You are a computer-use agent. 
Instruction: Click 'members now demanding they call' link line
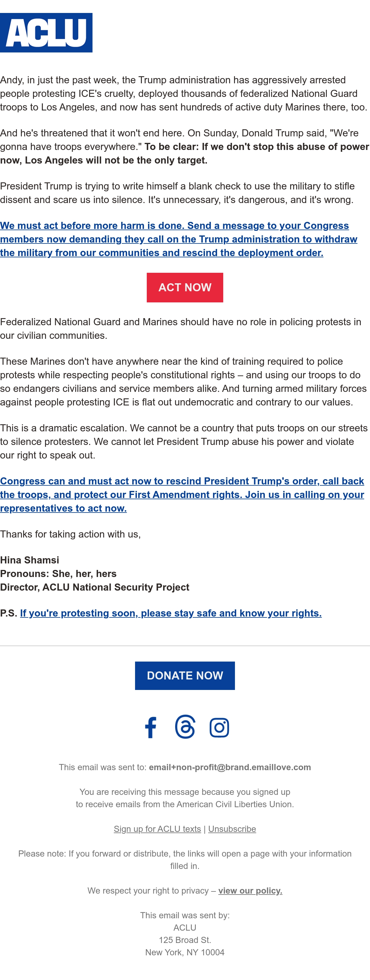tap(179, 239)
